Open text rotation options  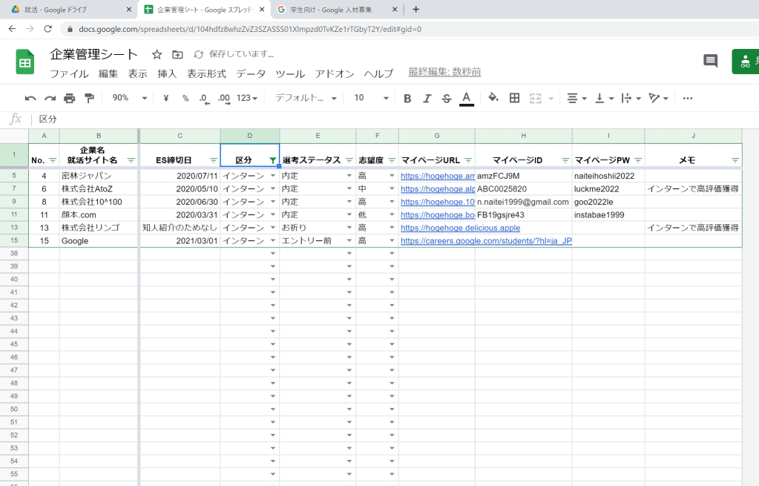[658, 98]
